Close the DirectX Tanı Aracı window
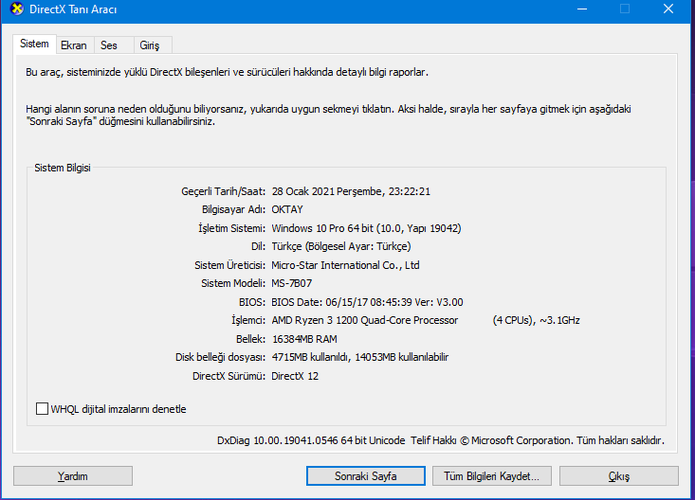This screenshot has height=500, width=695. point(668,9)
